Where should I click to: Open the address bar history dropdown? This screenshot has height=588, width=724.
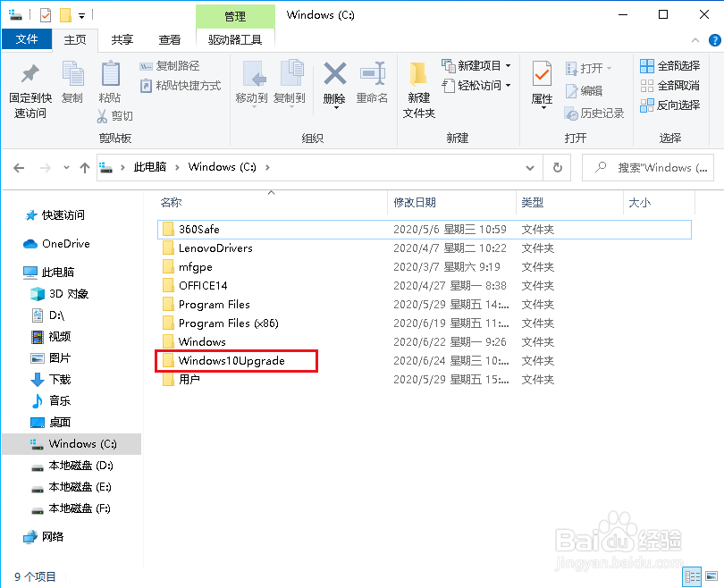530,167
